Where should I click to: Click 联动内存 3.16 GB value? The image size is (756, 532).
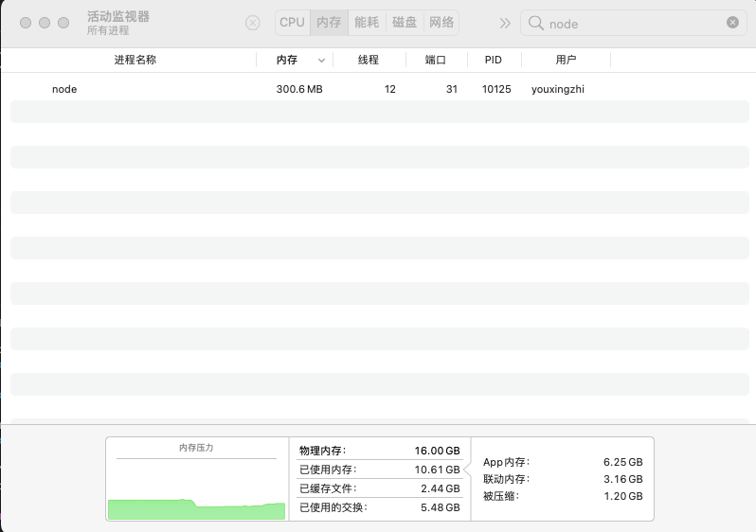point(623,479)
